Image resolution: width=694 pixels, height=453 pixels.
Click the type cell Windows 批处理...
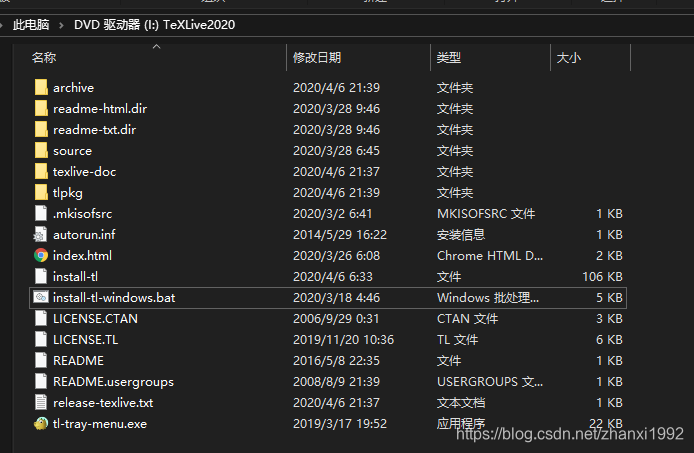coord(488,298)
